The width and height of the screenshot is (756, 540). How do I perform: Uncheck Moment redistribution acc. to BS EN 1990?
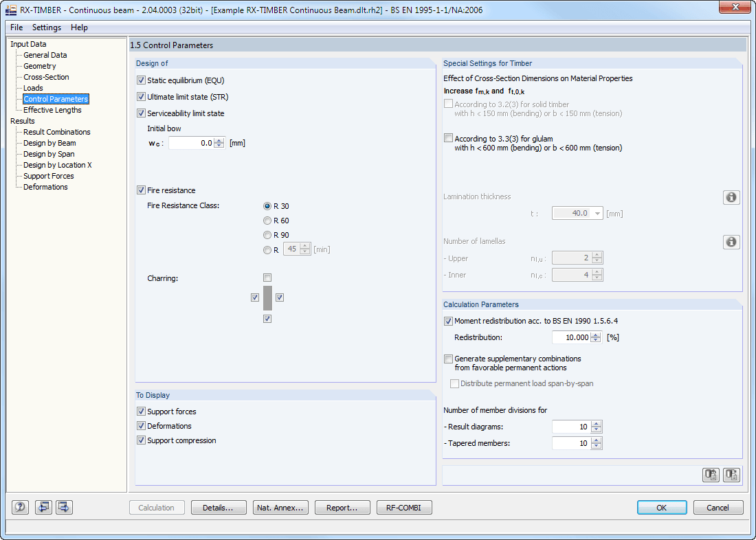447,321
